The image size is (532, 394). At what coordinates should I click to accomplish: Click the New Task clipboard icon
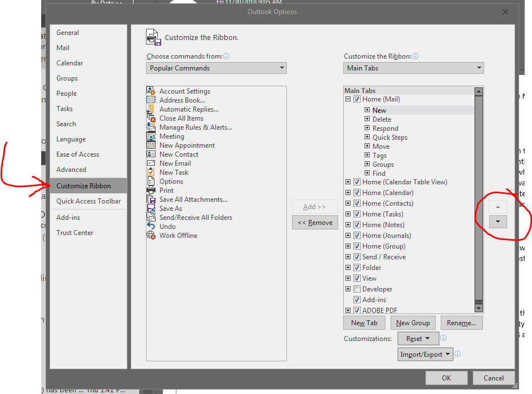pyautogui.click(x=151, y=172)
